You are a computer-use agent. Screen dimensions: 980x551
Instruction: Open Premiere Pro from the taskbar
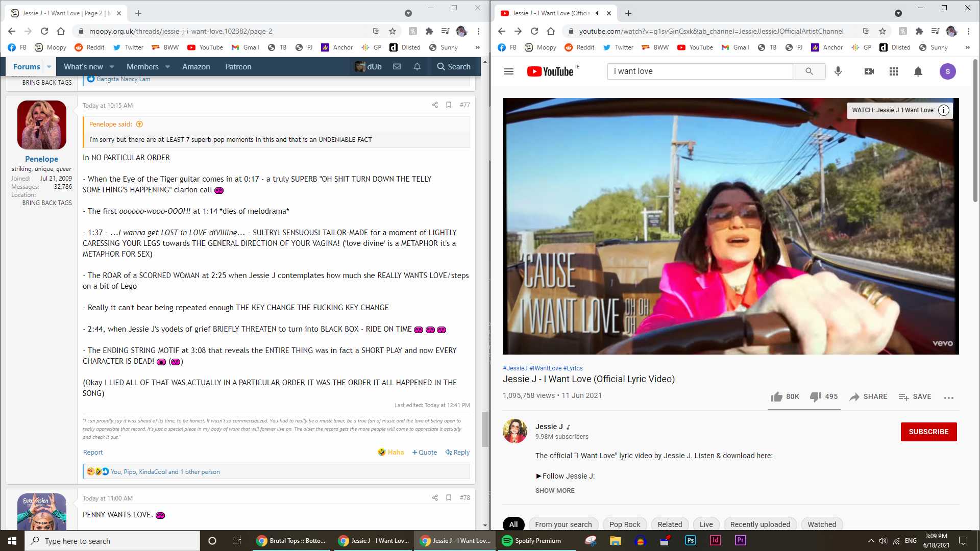click(x=741, y=541)
